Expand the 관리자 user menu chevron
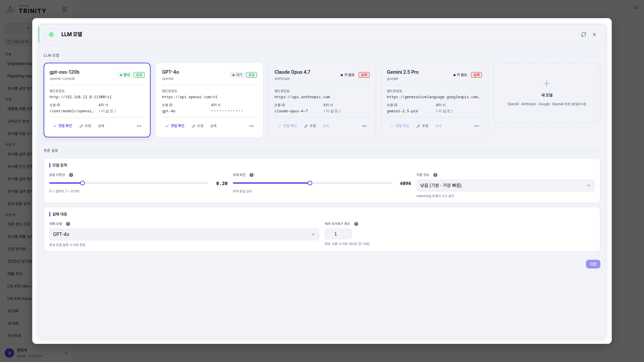The width and height of the screenshot is (644, 362). 66,353
